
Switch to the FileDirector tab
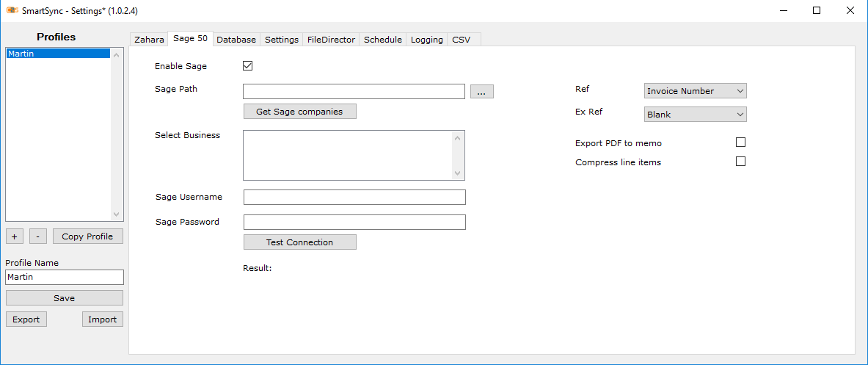pos(331,40)
